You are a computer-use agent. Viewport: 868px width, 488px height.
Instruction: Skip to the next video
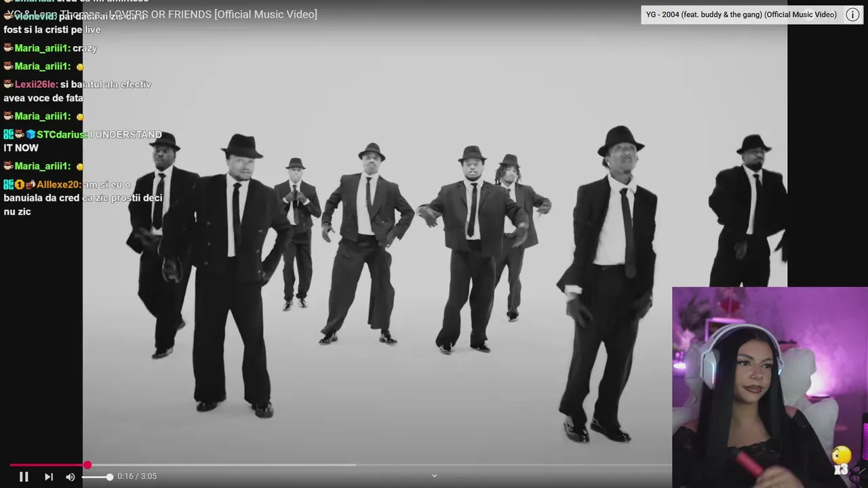(x=49, y=476)
